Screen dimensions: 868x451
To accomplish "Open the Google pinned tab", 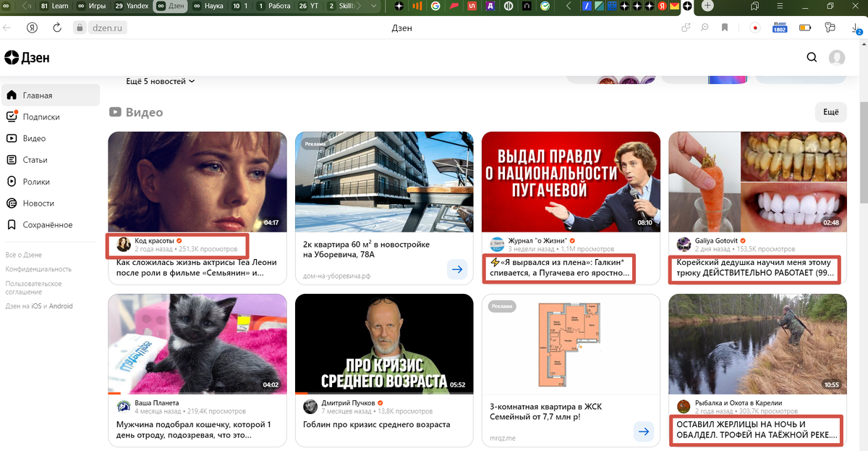I will 435,6.
